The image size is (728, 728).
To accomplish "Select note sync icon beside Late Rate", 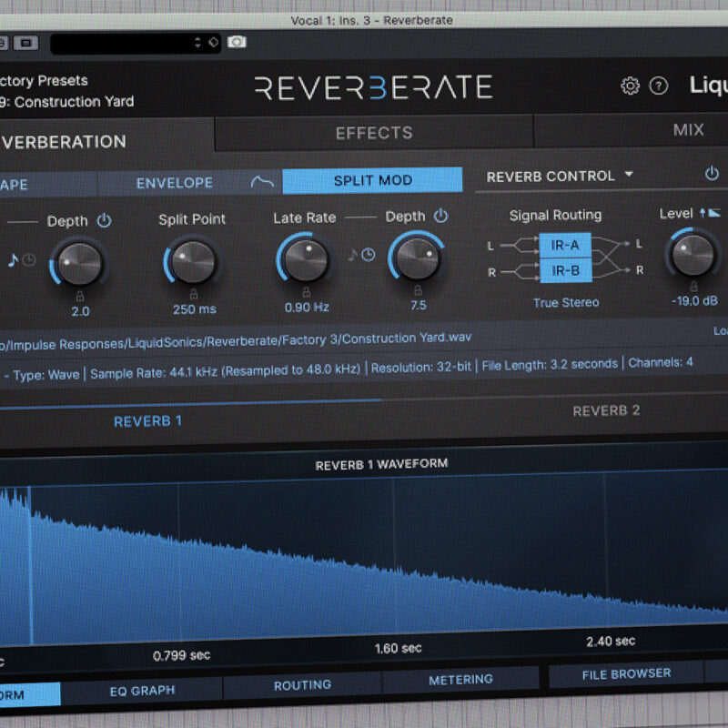I will (x=353, y=255).
